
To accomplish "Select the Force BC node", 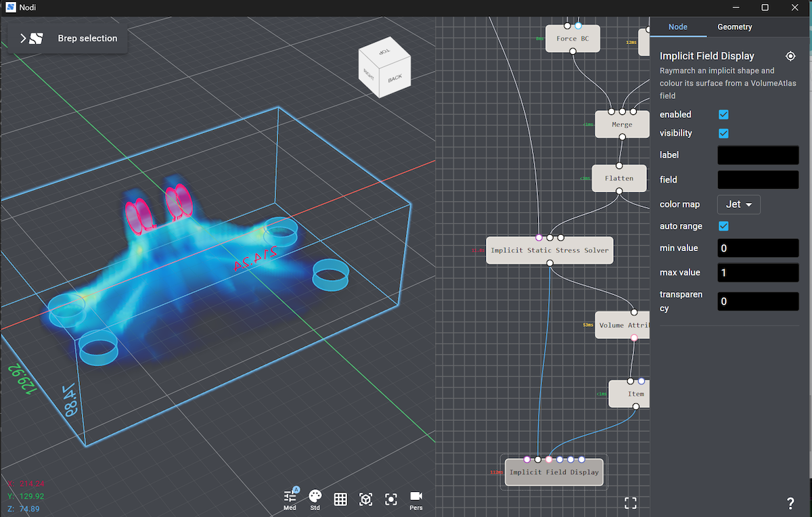I will (x=572, y=39).
